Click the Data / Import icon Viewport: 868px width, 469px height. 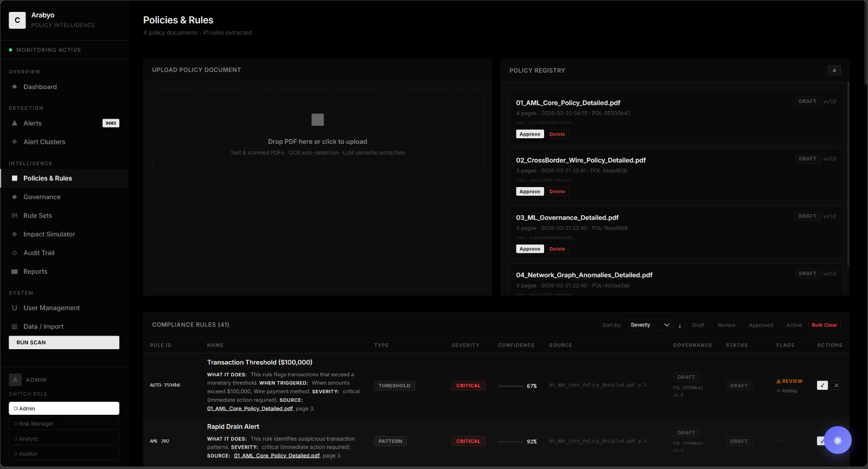(15, 326)
